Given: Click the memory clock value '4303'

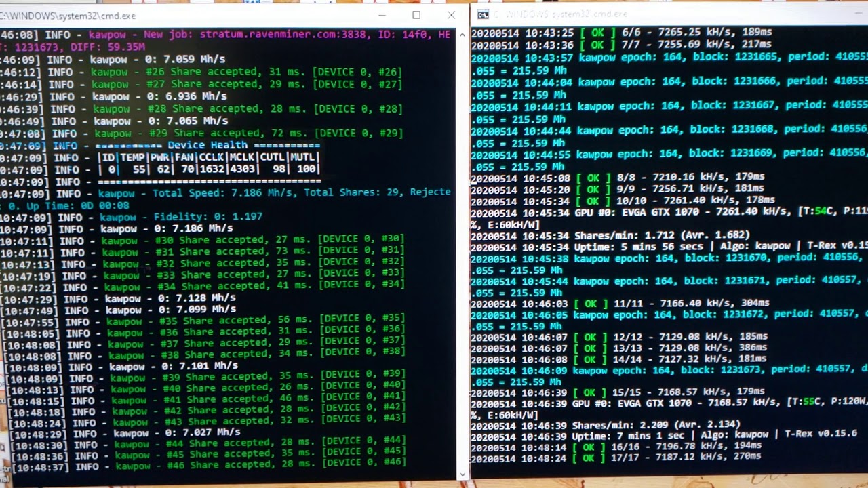Looking at the screenshot, I should (x=242, y=169).
